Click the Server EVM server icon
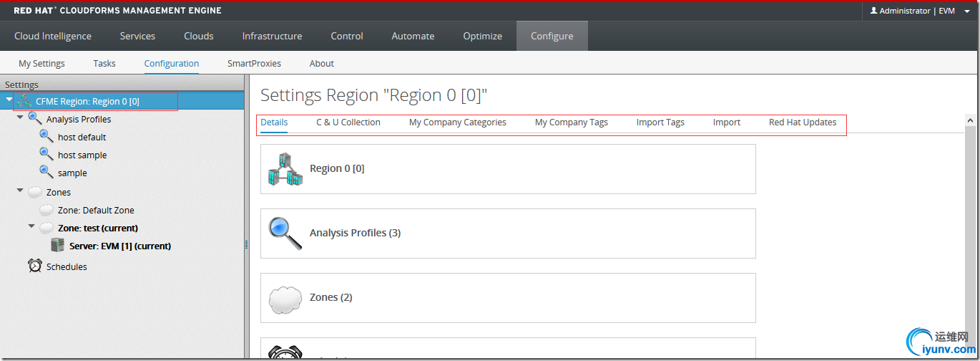Image resolution: width=980 pixels, height=361 pixels. click(x=58, y=246)
